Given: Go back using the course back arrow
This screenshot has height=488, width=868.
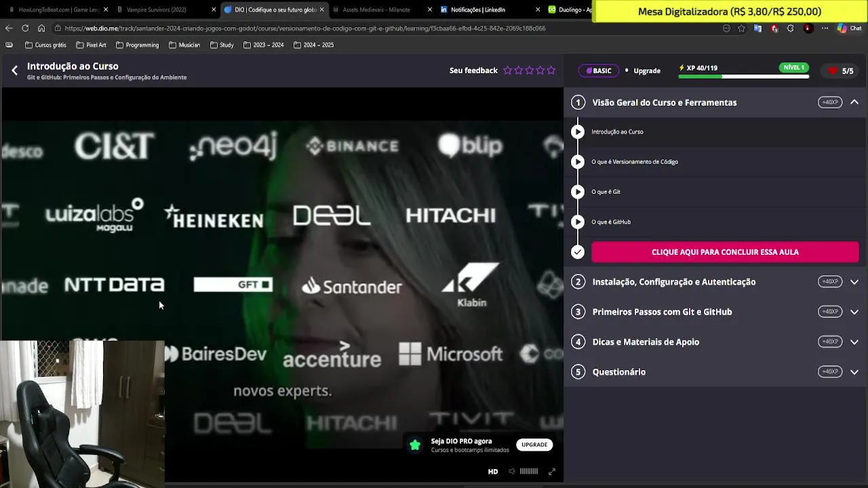Looking at the screenshot, I should pyautogui.click(x=14, y=70).
